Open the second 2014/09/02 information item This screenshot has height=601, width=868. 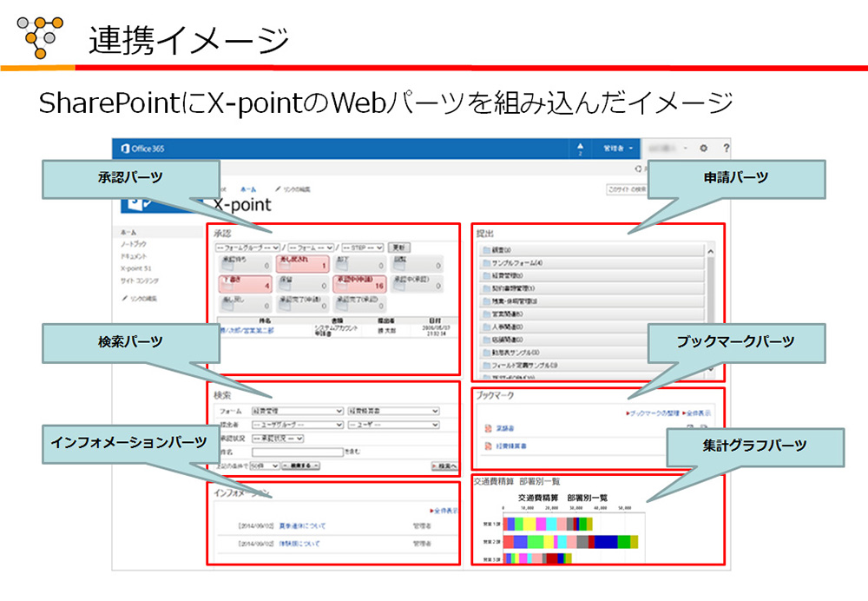(x=299, y=544)
